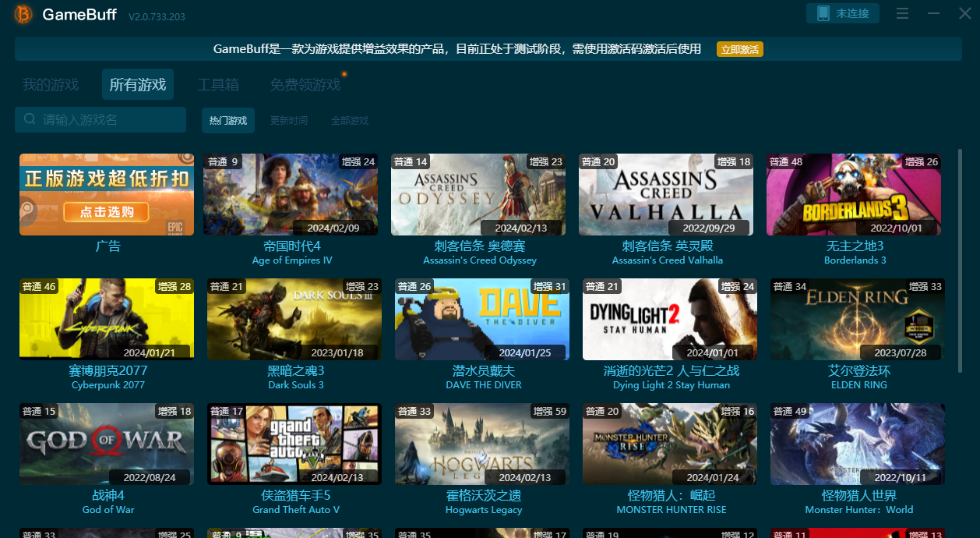This screenshot has height=538, width=980.
Task: Click 普通 46 badge on Cyberpunk 2077
Action: 40,286
